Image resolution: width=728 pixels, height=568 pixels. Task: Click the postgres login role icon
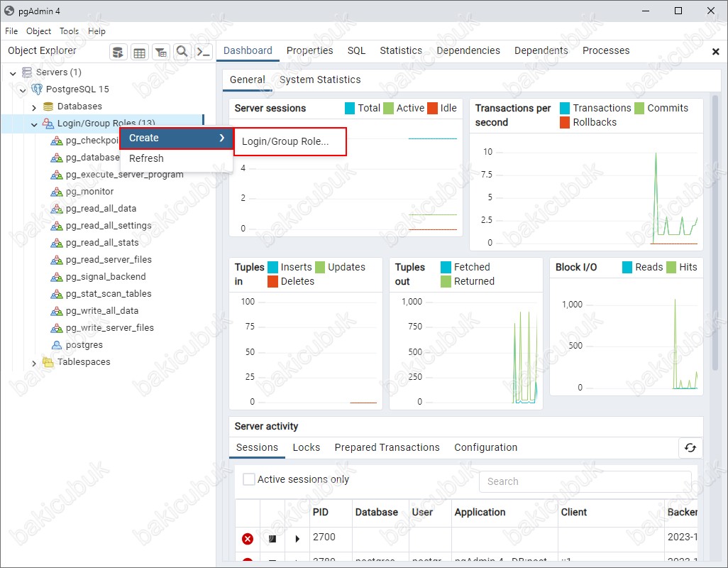[x=57, y=345]
